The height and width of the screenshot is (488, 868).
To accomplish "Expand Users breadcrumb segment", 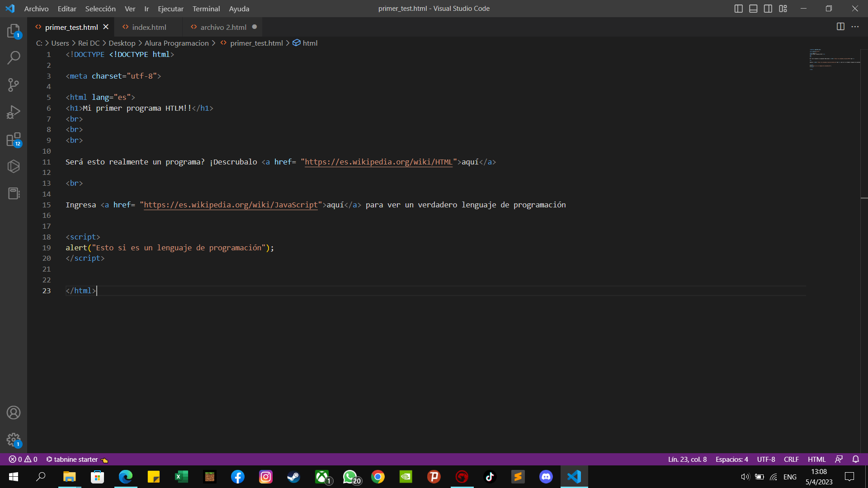I will pos(60,43).
